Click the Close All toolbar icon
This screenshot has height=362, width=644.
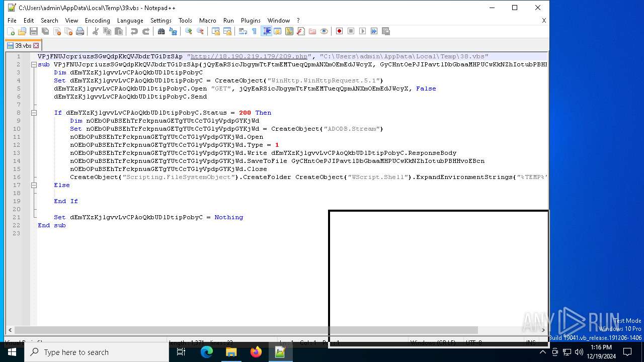coord(68,31)
